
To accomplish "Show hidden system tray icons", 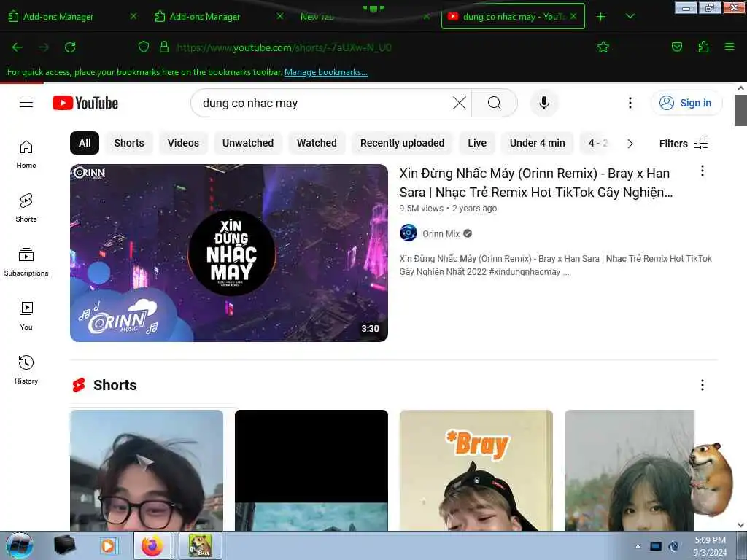I will pyautogui.click(x=638, y=546).
